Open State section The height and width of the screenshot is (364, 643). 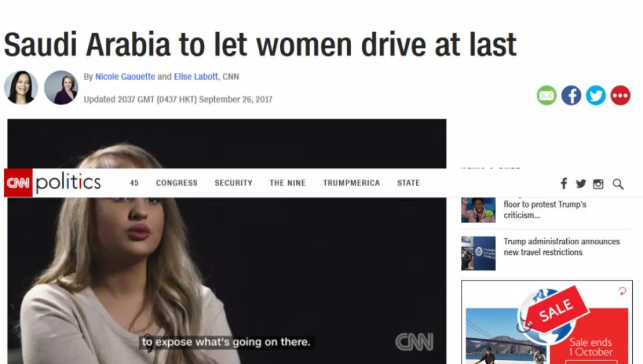coord(408,183)
